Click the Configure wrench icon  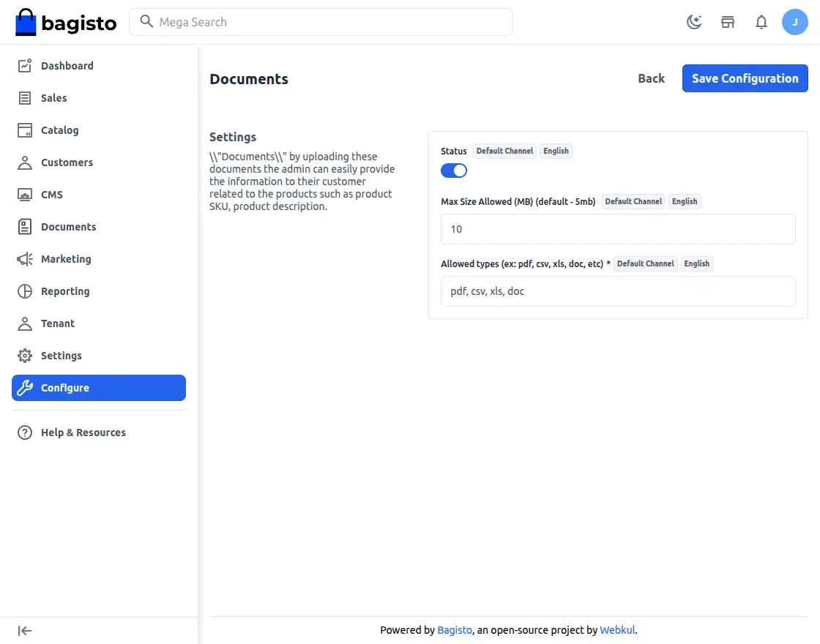click(x=25, y=388)
